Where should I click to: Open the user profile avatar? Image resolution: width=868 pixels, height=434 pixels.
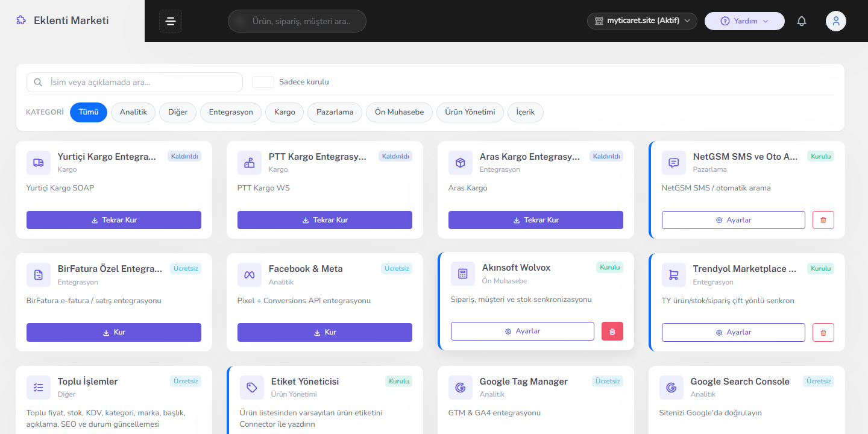click(836, 21)
